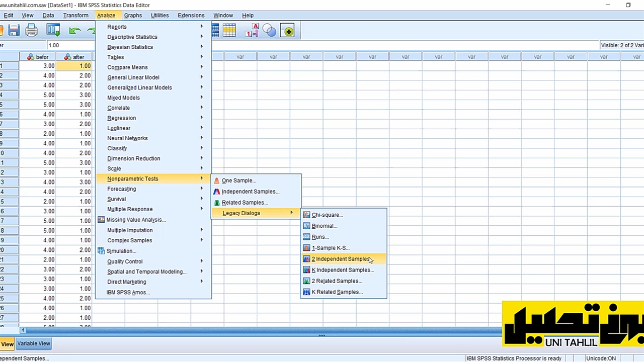Viewport: 644px width, 362px height.
Task: Click the Save data file toolbar icon
Action: pos(14,31)
